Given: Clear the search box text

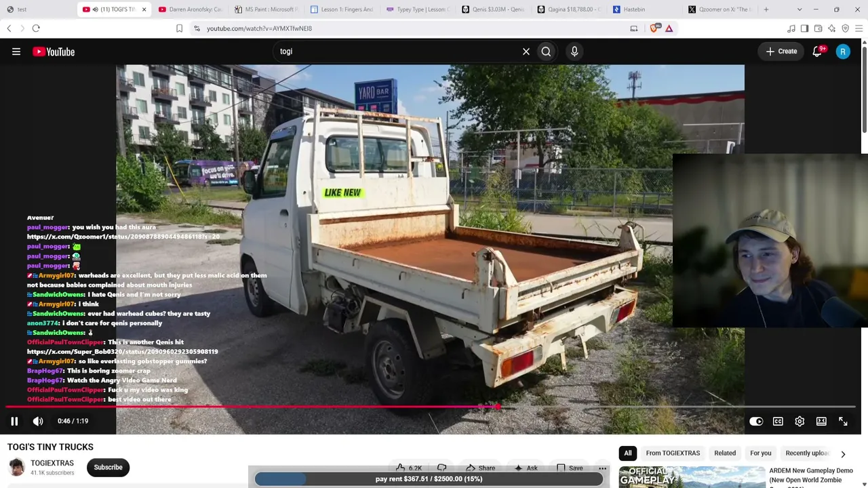Looking at the screenshot, I should (x=526, y=52).
